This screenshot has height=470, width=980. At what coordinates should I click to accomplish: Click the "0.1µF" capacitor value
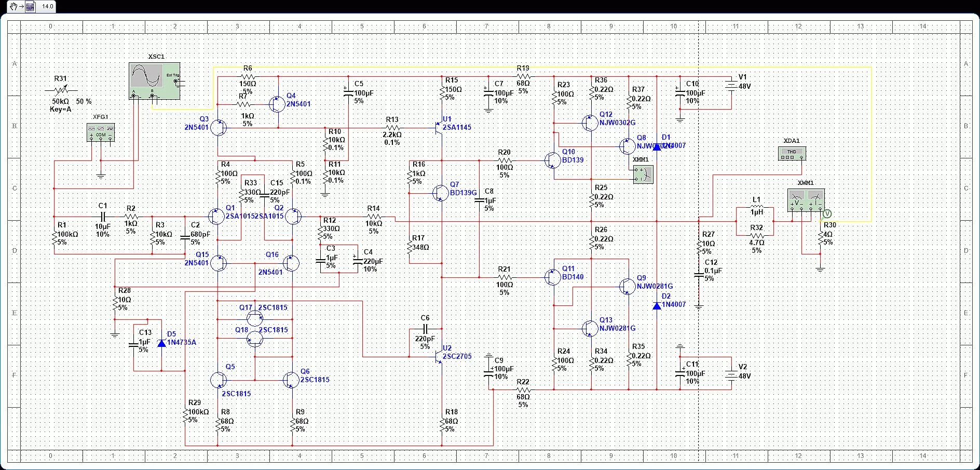point(713,271)
